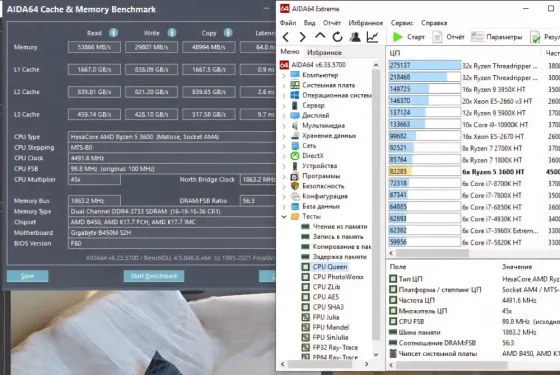Click the refresh icon in AIDA64 toolbar
The width and height of the screenshot is (560, 375).
tap(338, 37)
